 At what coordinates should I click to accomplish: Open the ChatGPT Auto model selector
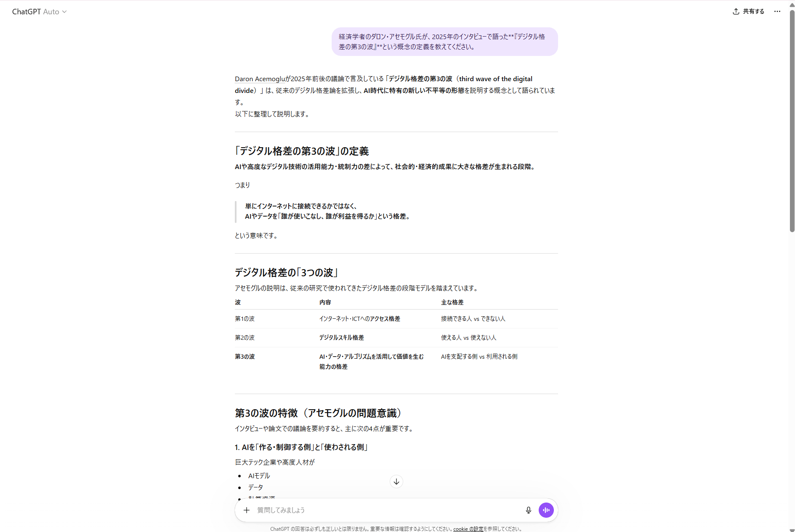click(39, 12)
